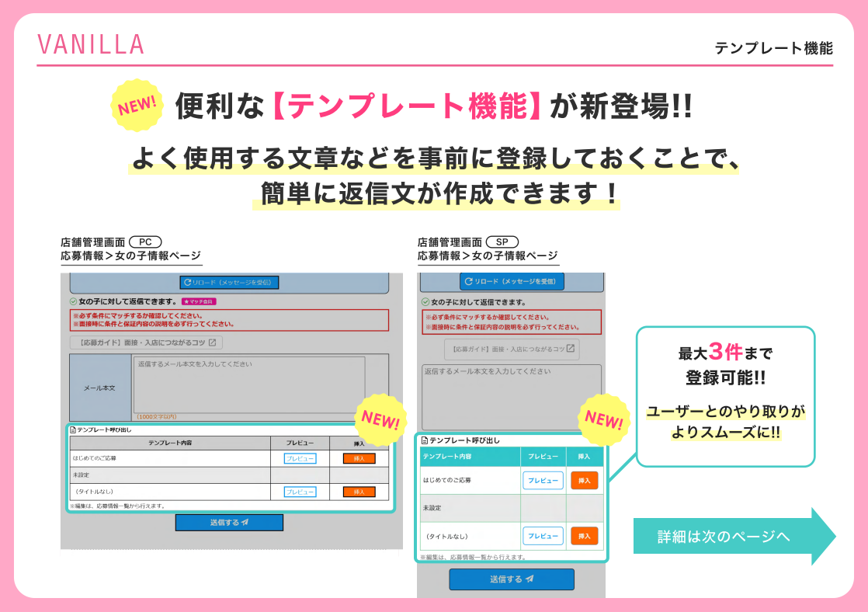Click the ★マッチ会員 pink badge
This screenshot has height=612, width=868.
(199, 301)
